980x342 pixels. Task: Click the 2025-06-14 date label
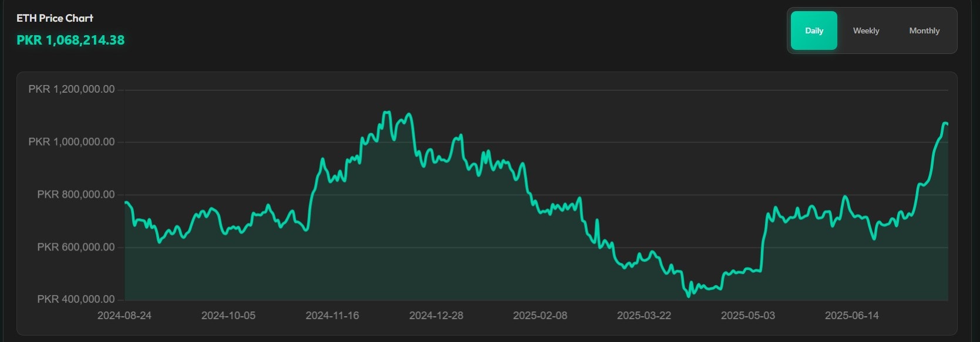pos(852,316)
